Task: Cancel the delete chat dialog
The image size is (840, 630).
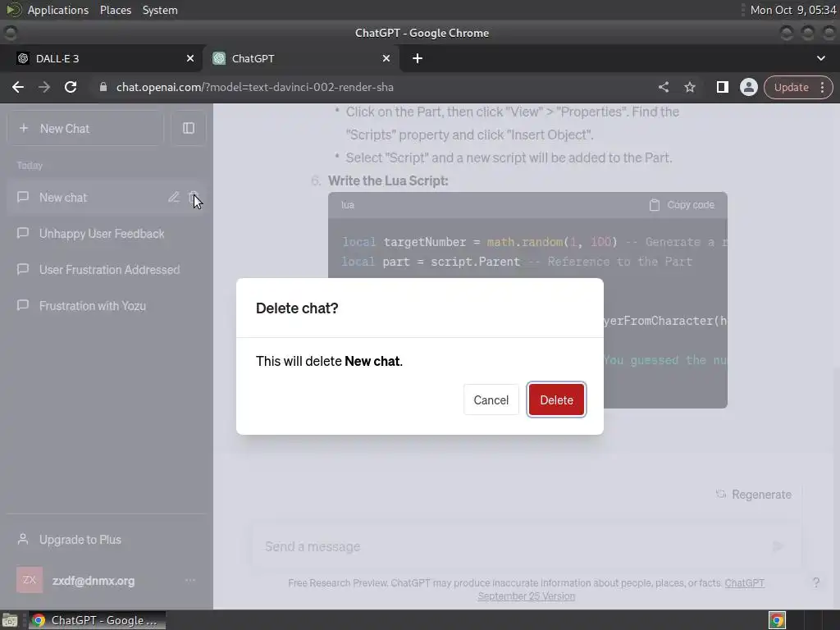Action: pos(491,399)
